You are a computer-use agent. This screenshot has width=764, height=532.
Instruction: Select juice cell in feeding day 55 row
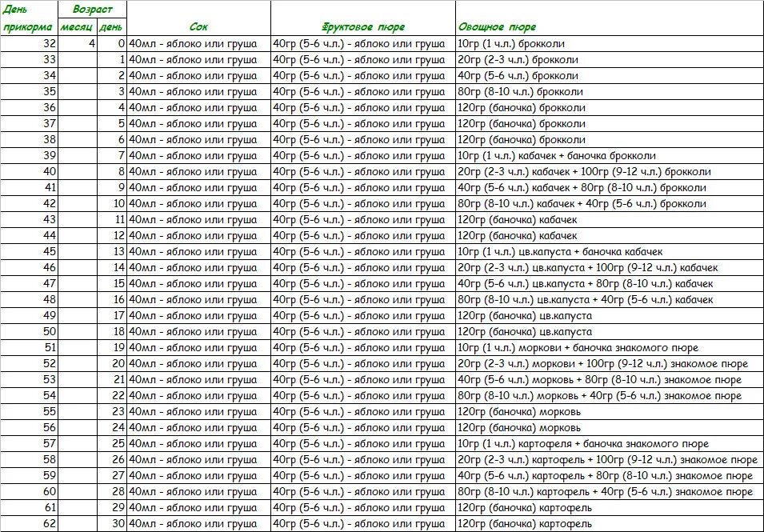198,412
